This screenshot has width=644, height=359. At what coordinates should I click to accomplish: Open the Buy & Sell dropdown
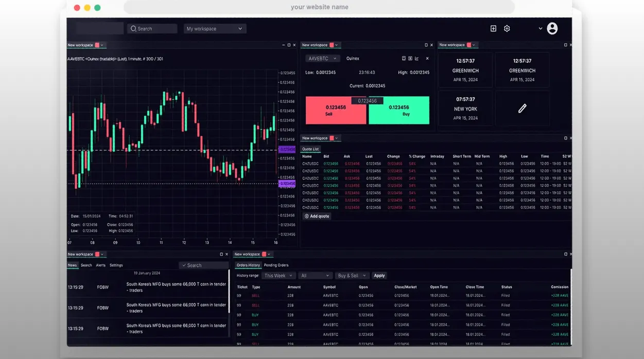click(x=352, y=276)
